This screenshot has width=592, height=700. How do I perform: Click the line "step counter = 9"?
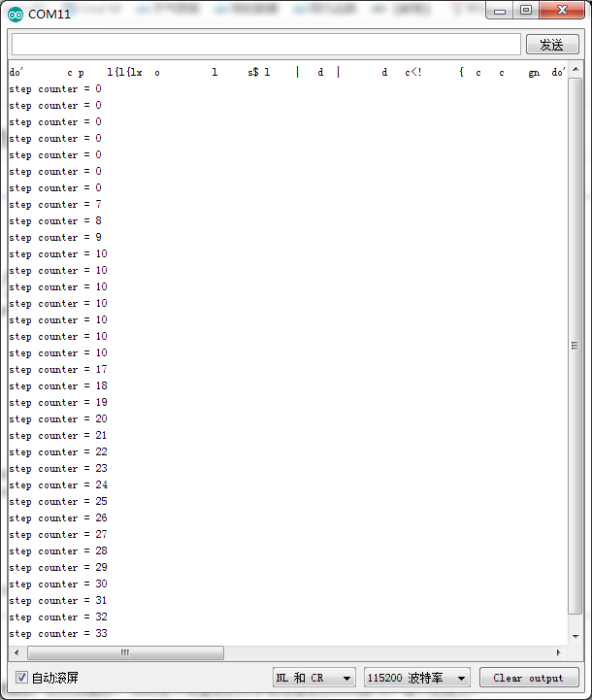coord(55,238)
